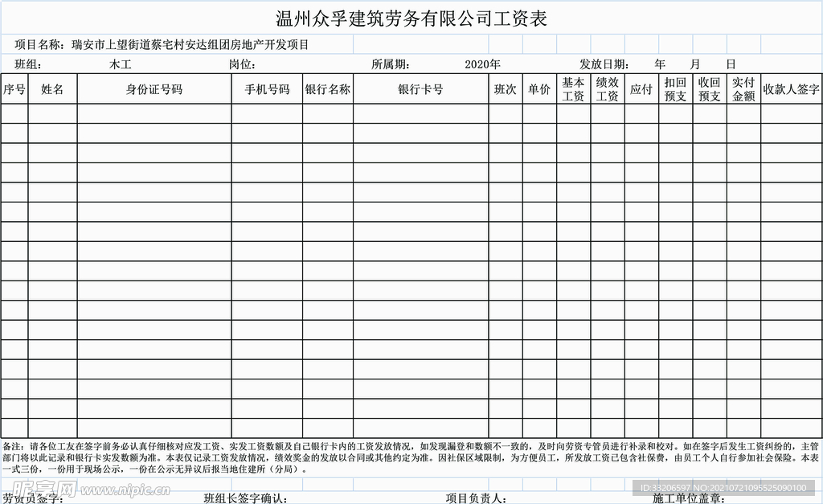Select the 身份证号码 column header

(x=154, y=88)
